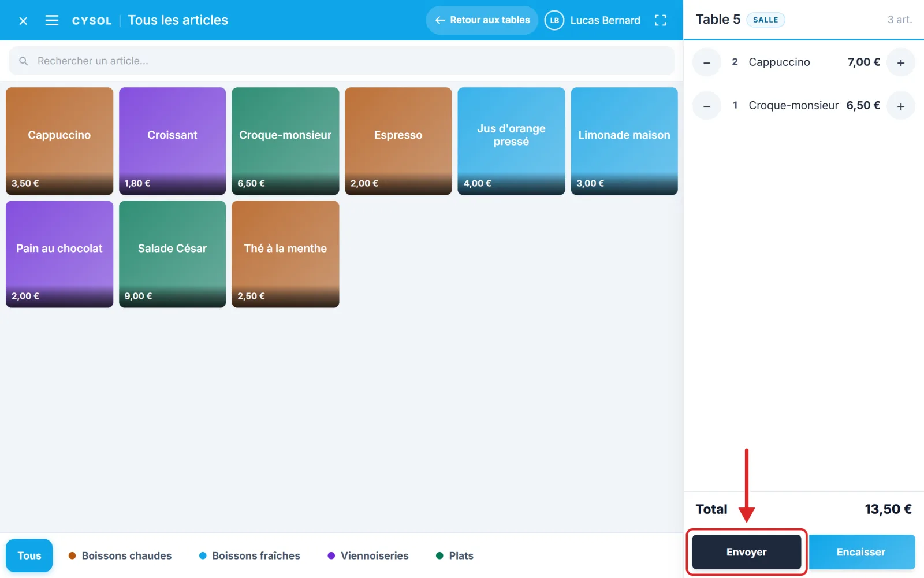Select the Croissant article tile
This screenshot has height=578, width=924.
point(172,141)
